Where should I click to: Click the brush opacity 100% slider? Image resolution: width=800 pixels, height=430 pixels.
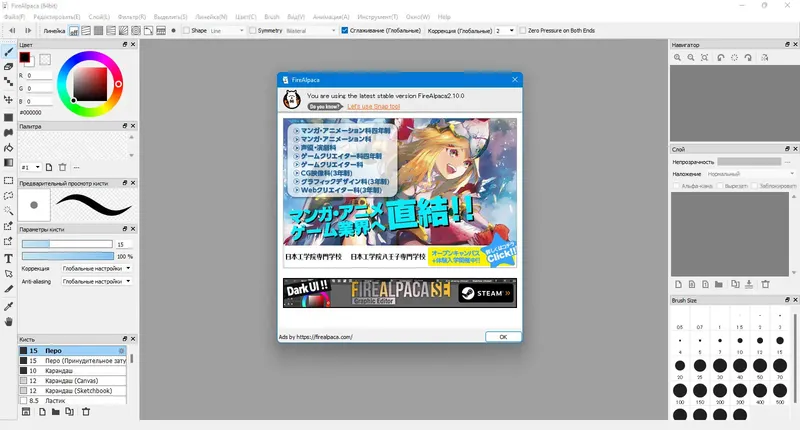(68, 256)
